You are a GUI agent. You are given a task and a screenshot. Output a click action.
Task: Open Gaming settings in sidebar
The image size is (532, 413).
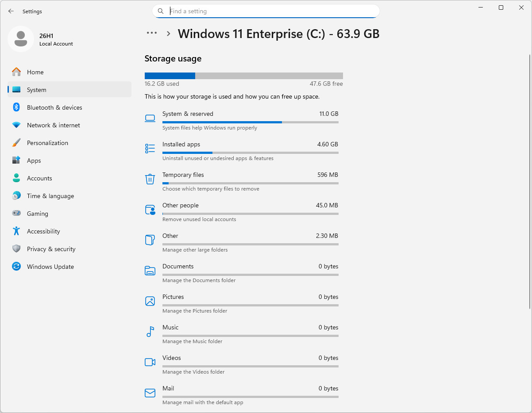[x=69, y=214]
